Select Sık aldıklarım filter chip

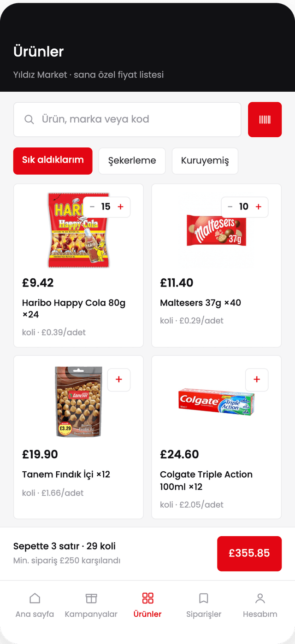tap(53, 161)
